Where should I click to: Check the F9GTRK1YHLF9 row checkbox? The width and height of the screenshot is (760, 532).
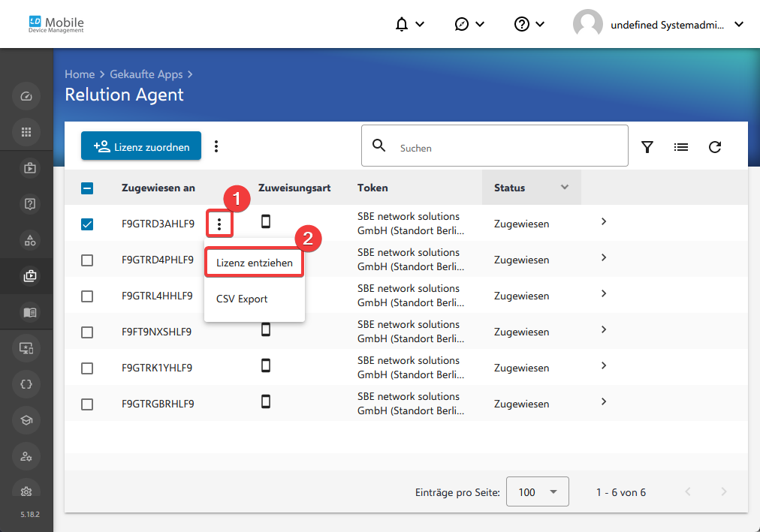coord(87,368)
